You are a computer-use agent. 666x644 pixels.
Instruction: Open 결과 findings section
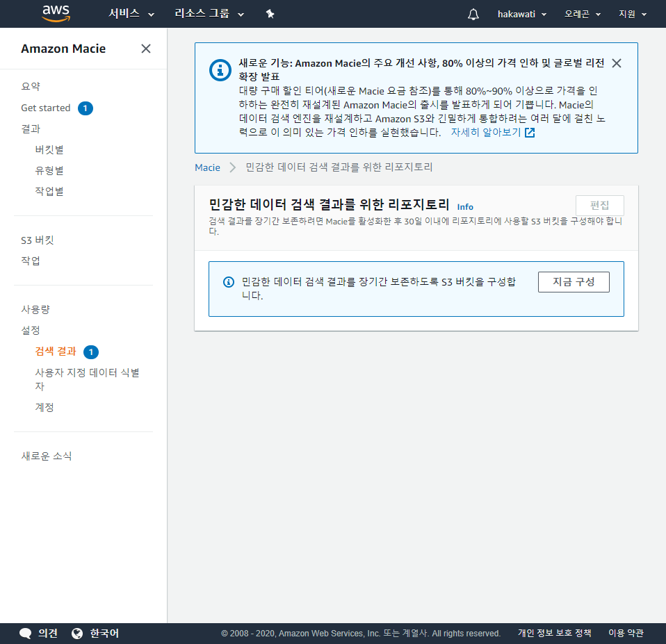pos(31,129)
